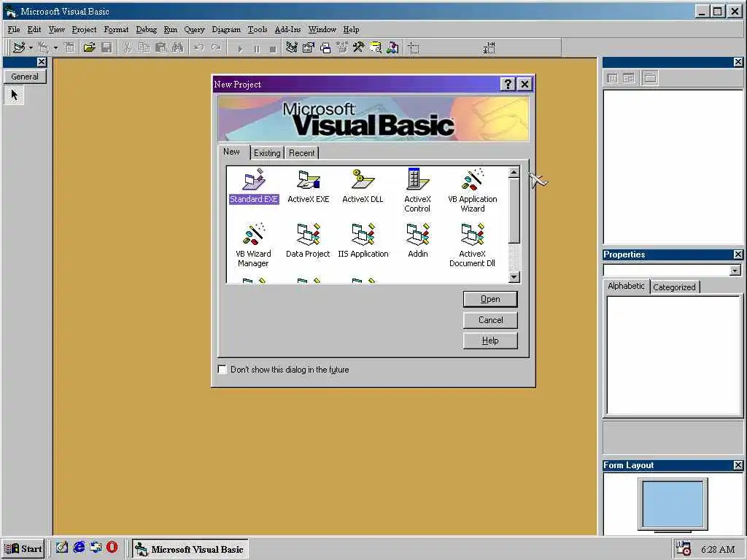Select the ActiveX EXE project type
This screenshot has width=747, height=560.
click(x=309, y=186)
